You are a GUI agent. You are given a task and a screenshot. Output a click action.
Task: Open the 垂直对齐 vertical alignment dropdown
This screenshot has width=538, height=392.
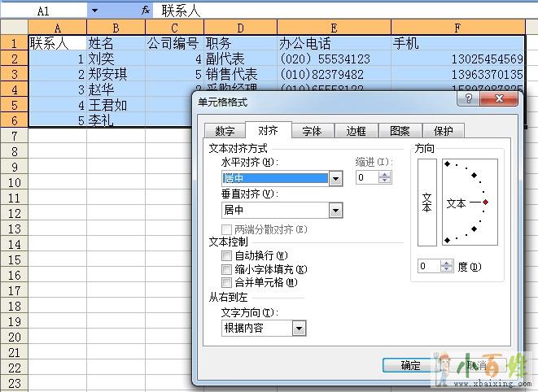click(x=335, y=210)
